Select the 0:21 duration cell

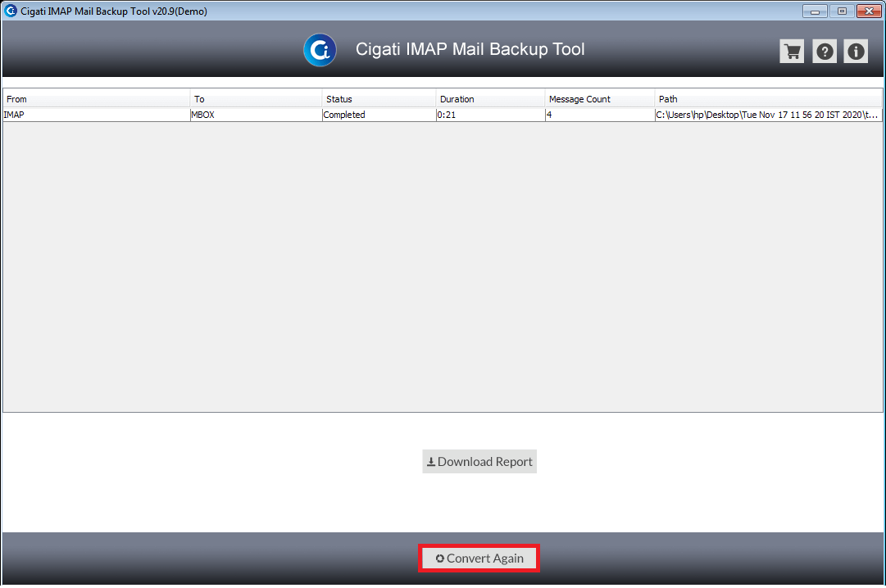tap(490, 115)
